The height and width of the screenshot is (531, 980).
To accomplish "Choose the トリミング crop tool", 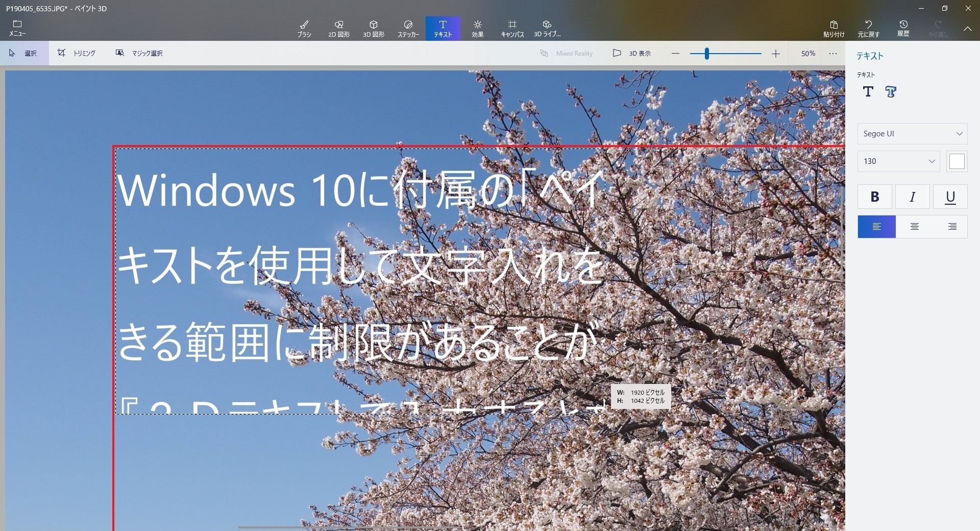I will 77,53.
